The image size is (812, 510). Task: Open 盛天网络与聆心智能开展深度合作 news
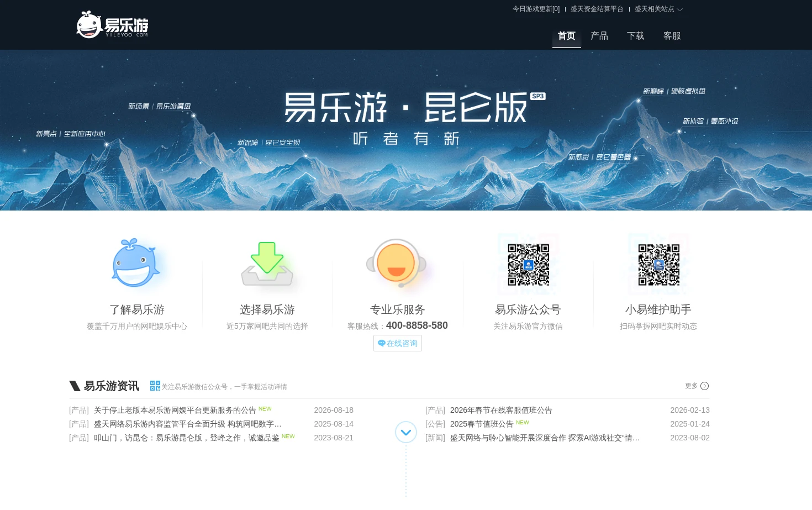545,438
